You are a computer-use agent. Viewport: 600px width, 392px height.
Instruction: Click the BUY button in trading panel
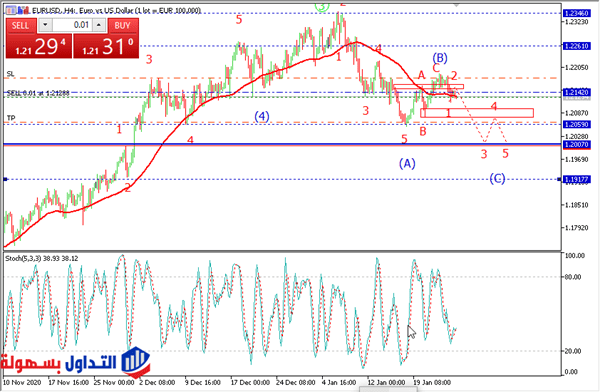click(x=122, y=26)
